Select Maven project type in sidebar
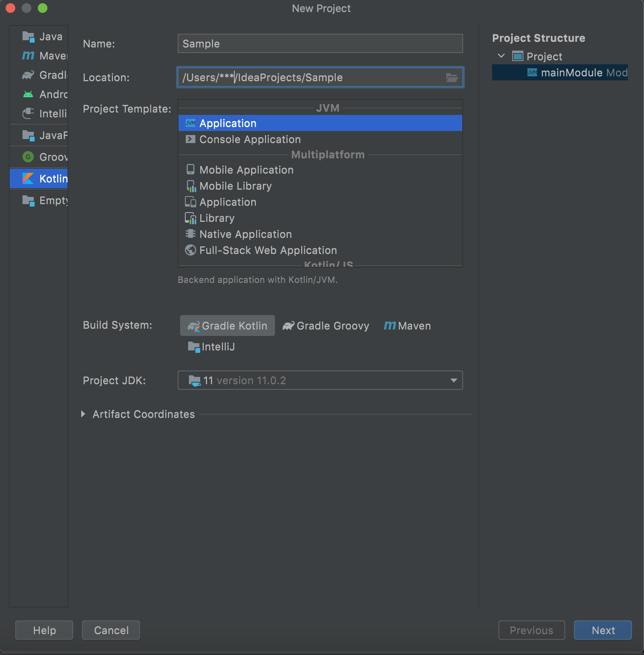 pyautogui.click(x=39, y=56)
